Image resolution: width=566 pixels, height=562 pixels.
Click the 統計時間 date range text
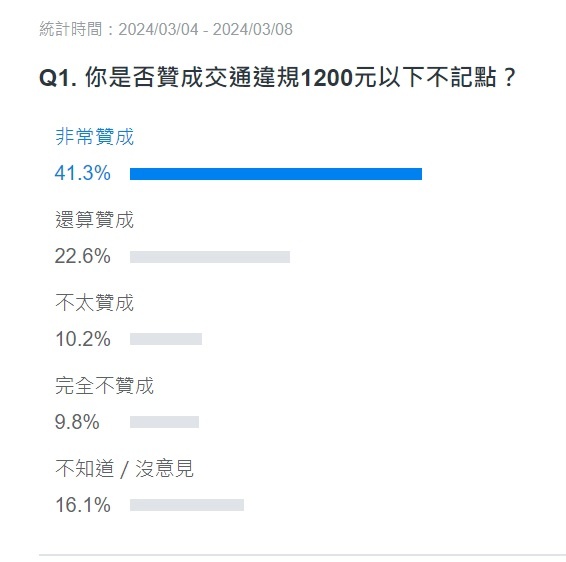tap(166, 29)
